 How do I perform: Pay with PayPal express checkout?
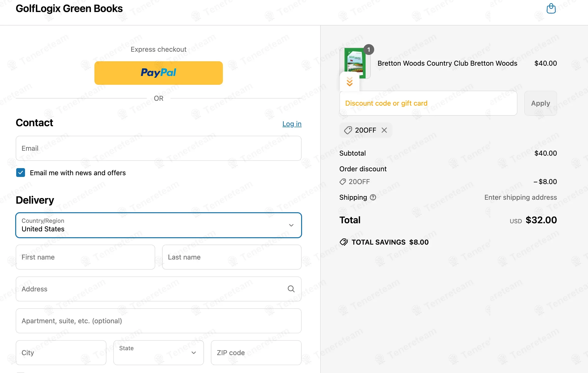click(x=159, y=73)
